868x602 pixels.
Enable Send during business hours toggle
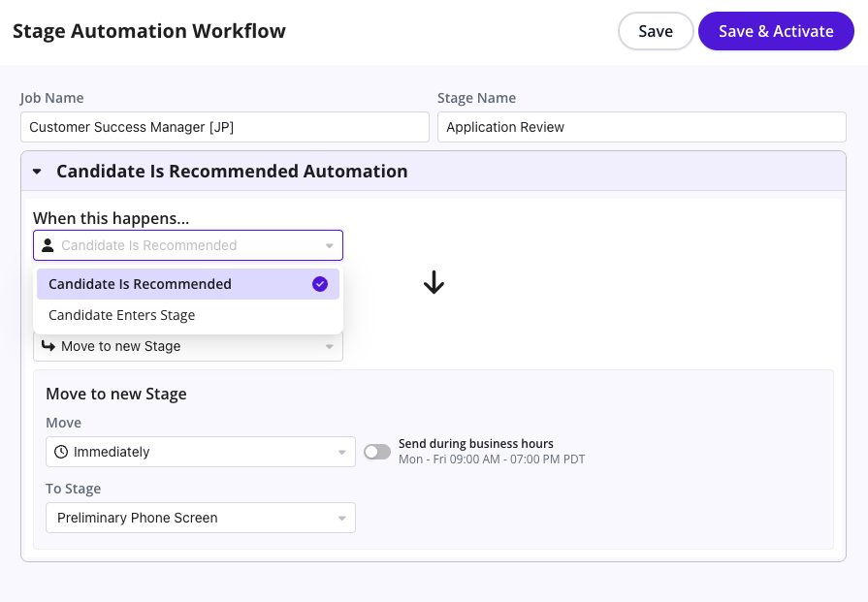tap(376, 452)
